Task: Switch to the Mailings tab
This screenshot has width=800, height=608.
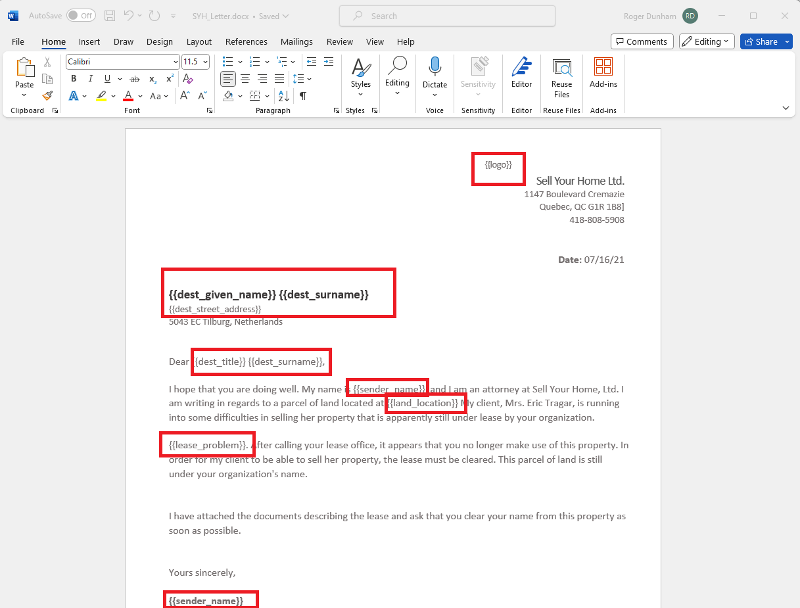Action: tap(296, 41)
